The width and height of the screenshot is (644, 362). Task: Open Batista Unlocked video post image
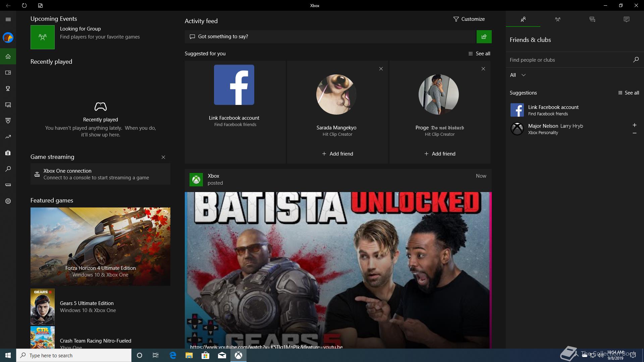338,270
